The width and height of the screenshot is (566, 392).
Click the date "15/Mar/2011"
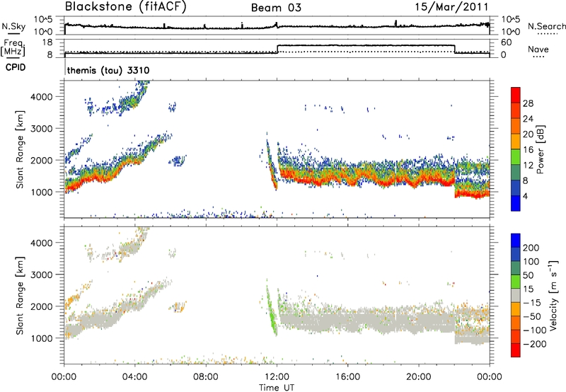pos(451,6)
